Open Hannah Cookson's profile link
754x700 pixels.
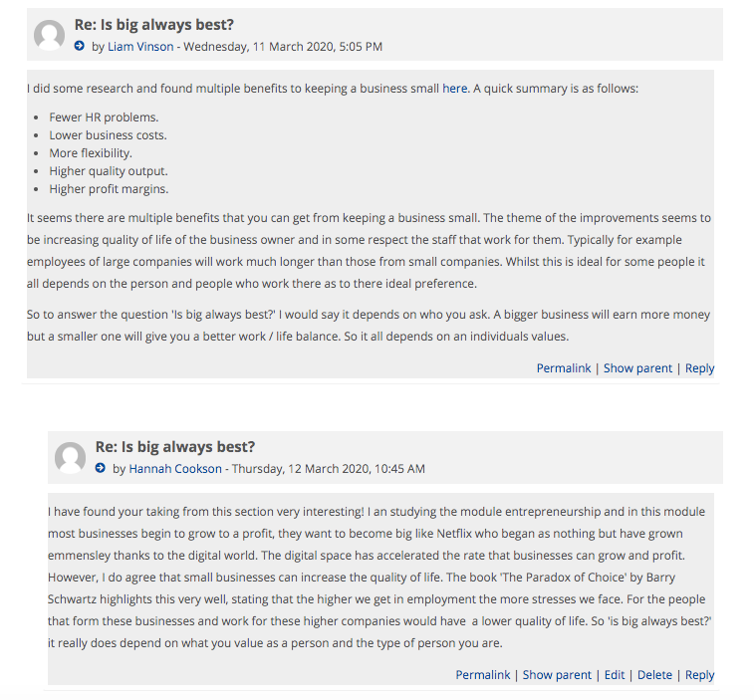point(175,469)
